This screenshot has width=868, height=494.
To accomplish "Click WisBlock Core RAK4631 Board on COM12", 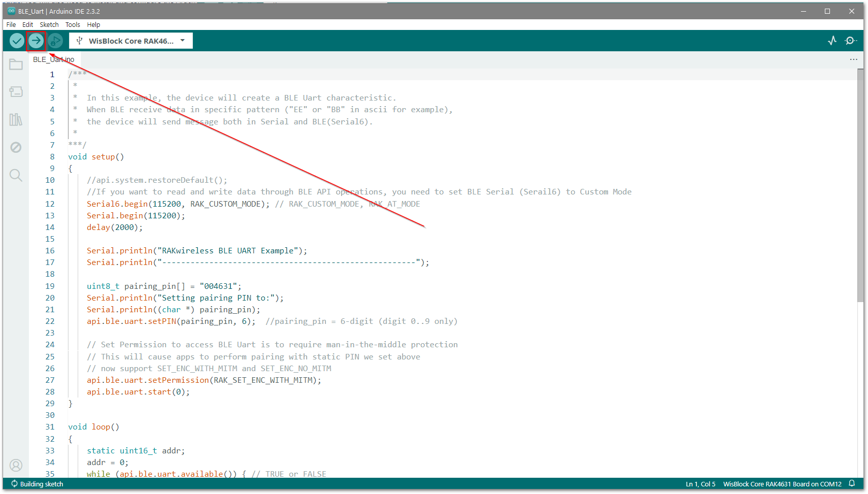I will point(782,484).
